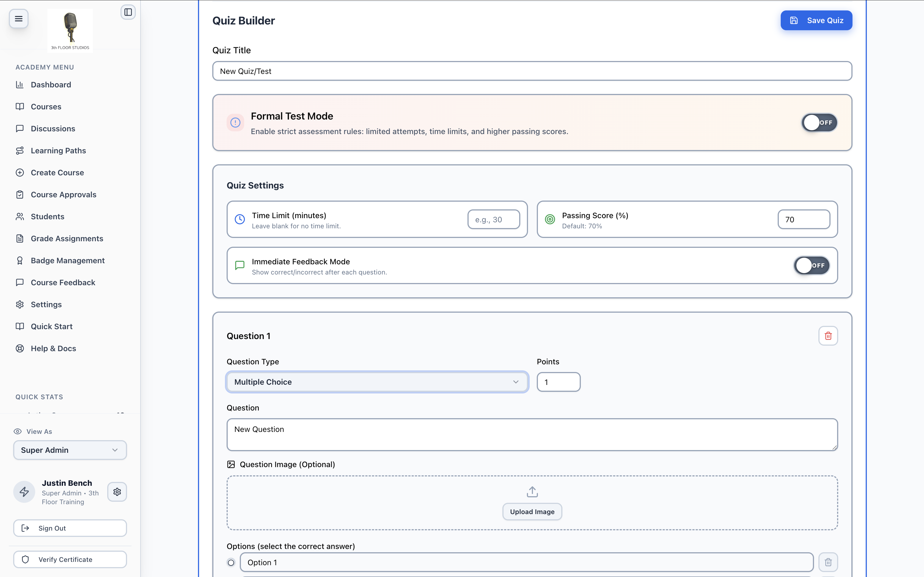Delete Question 1 with red trash icon
924x577 pixels.
tap(828, 336)
